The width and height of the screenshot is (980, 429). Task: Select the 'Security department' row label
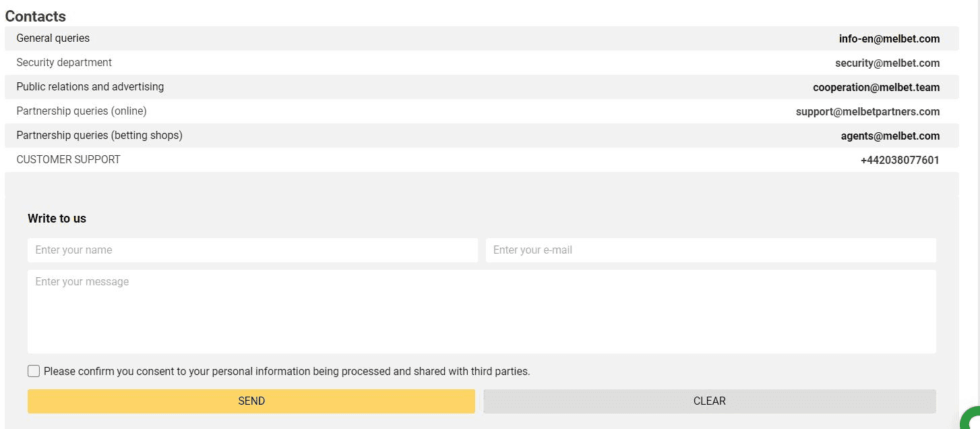pos(64,63)
